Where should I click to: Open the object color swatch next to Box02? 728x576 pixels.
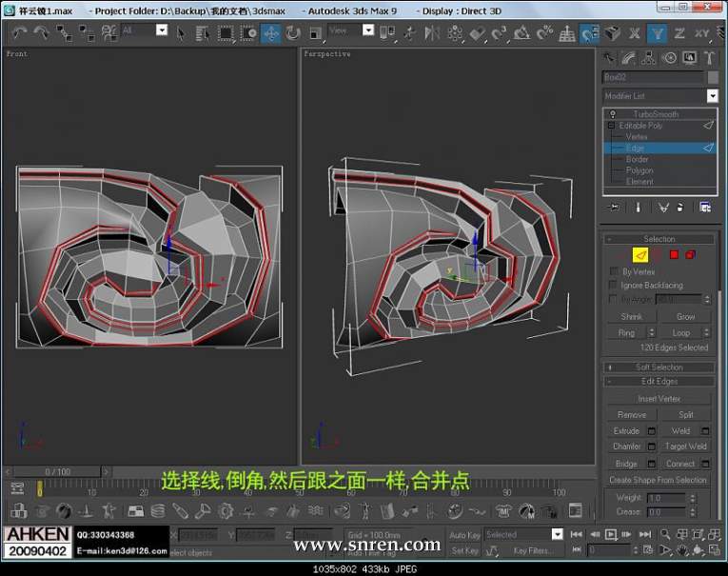point(713,77)
